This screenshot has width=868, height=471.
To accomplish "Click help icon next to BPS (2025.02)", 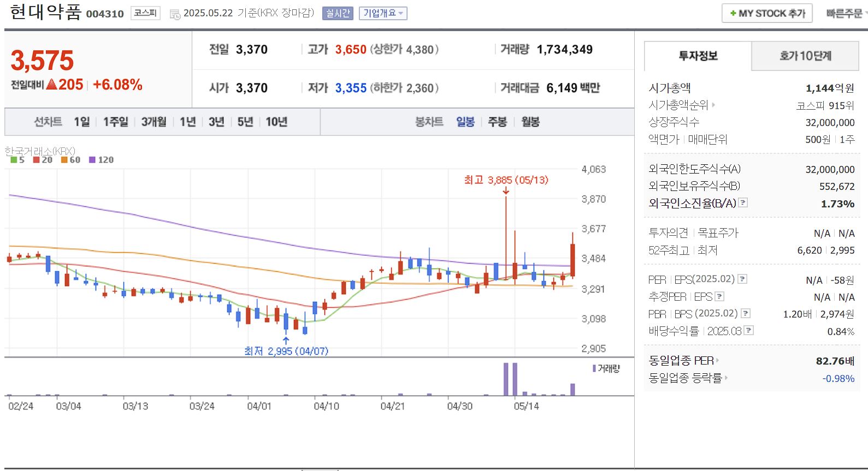I will (x=746, y=313).
